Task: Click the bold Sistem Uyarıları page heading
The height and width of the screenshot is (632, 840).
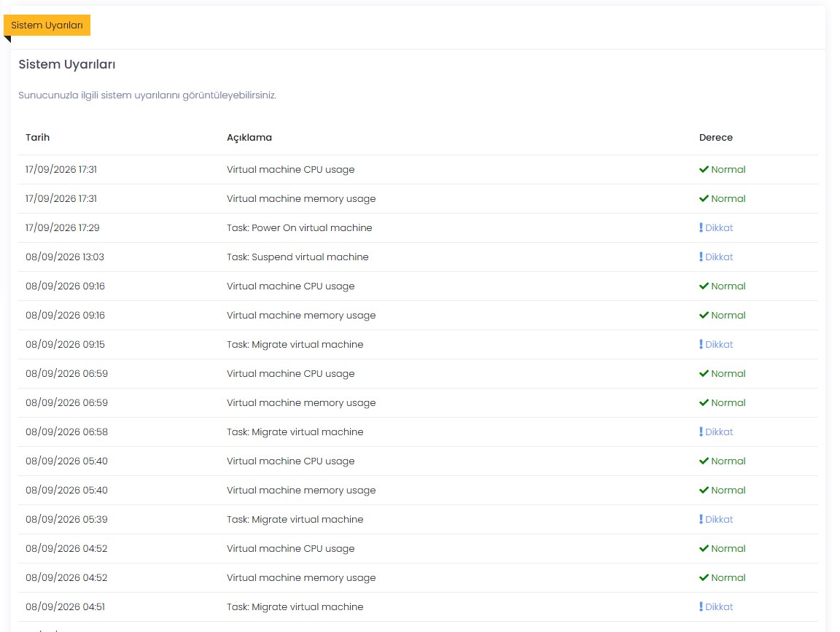Action: point(67,64)
